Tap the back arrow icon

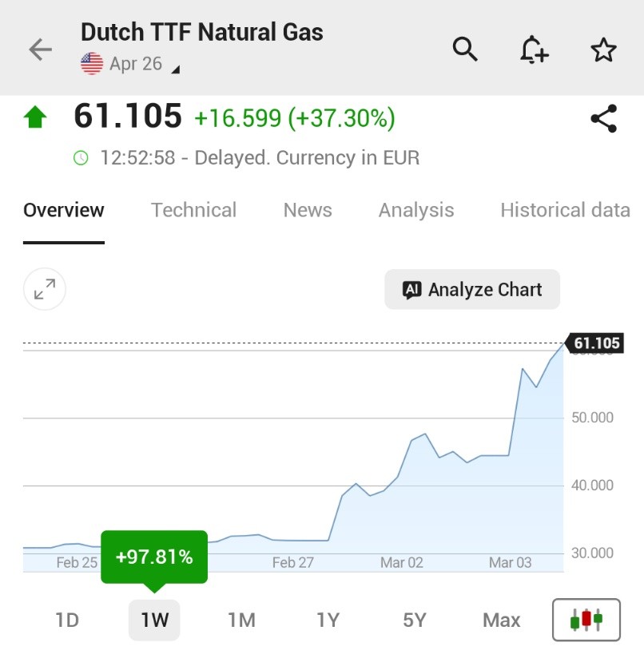(40, 50)
